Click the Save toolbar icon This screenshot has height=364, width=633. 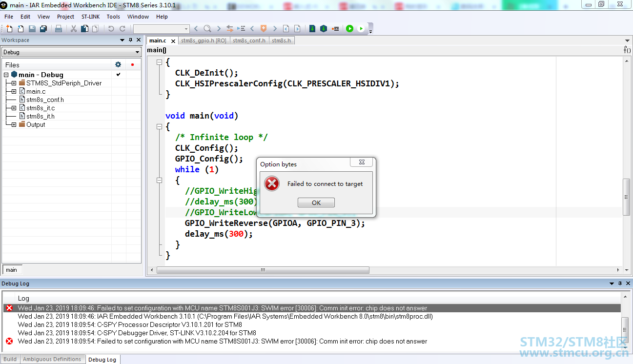click(32, 29)
